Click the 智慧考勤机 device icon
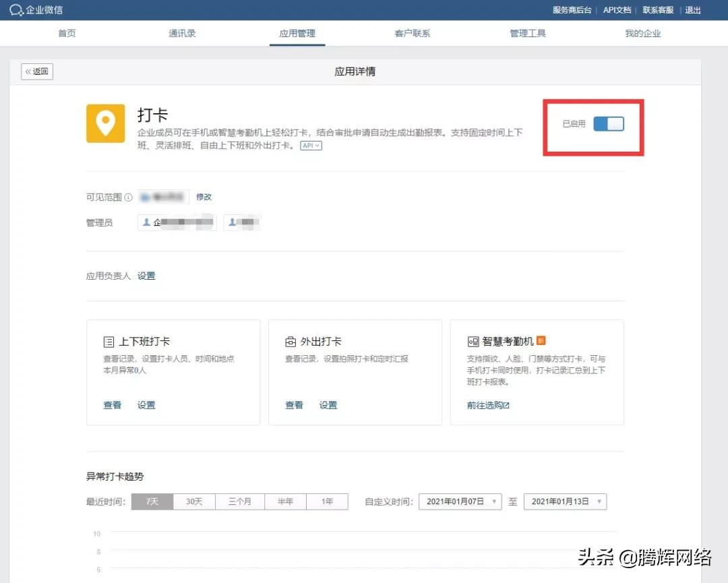Image resolution: width=728 pixels, height=583 pixels. pos(473,342)
